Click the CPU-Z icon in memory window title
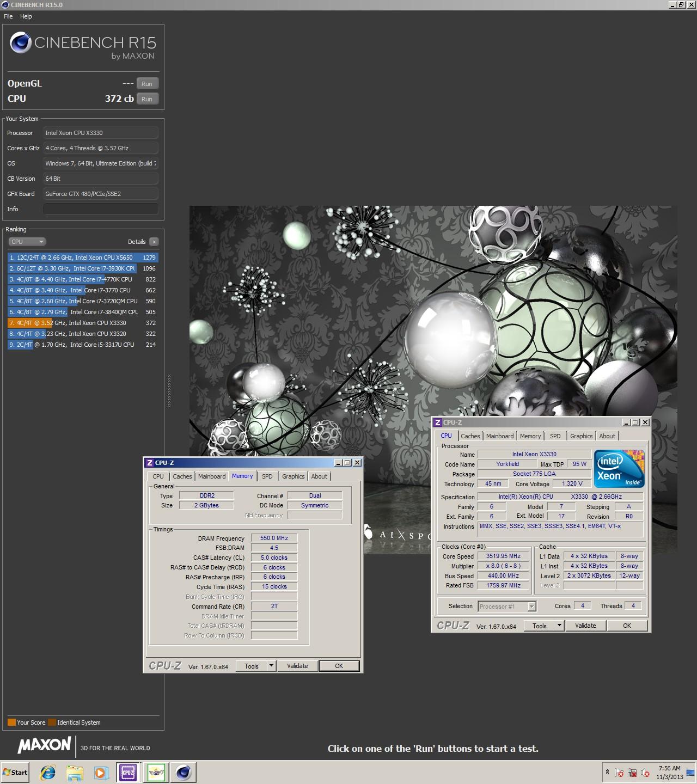 [149, 463]
